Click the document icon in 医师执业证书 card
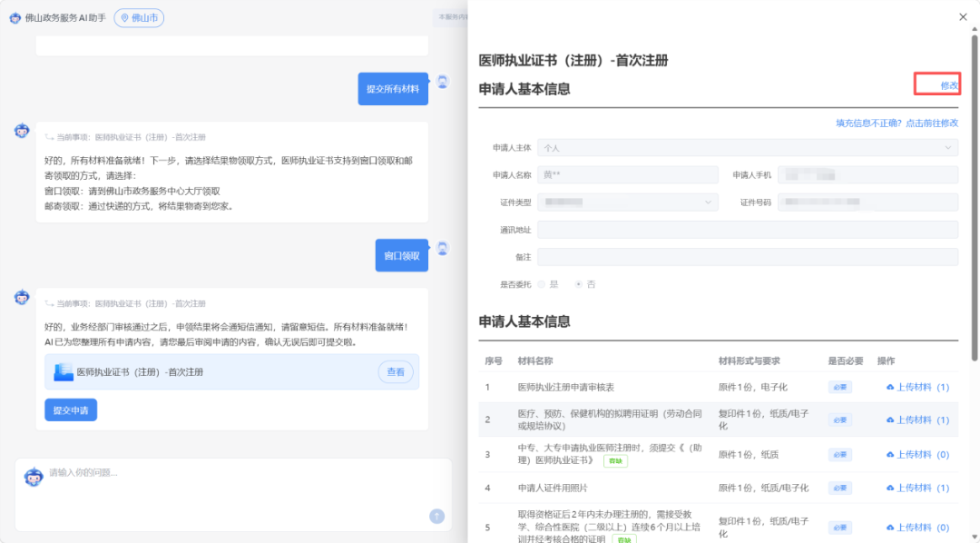 (x=64, y=371)
